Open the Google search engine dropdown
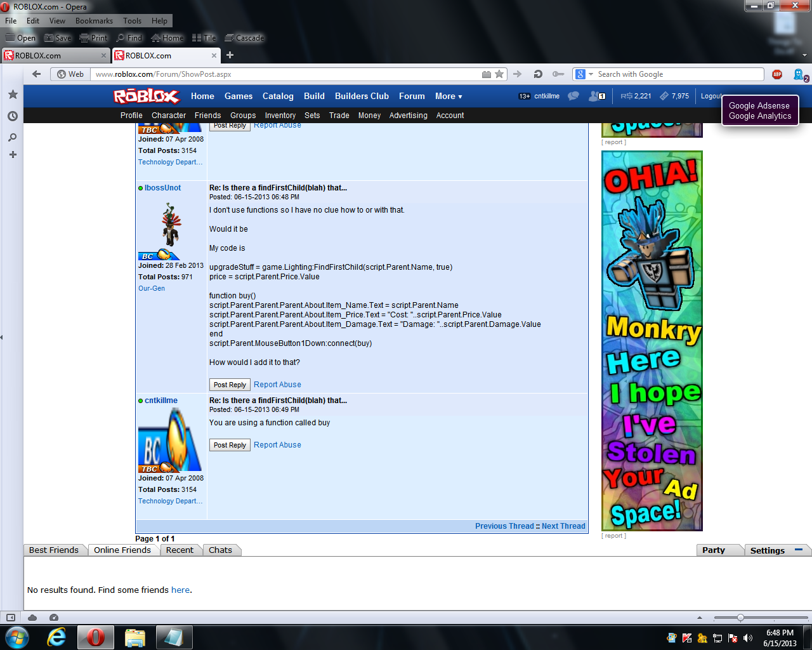The image size is (812, 650). pos(584,74)
